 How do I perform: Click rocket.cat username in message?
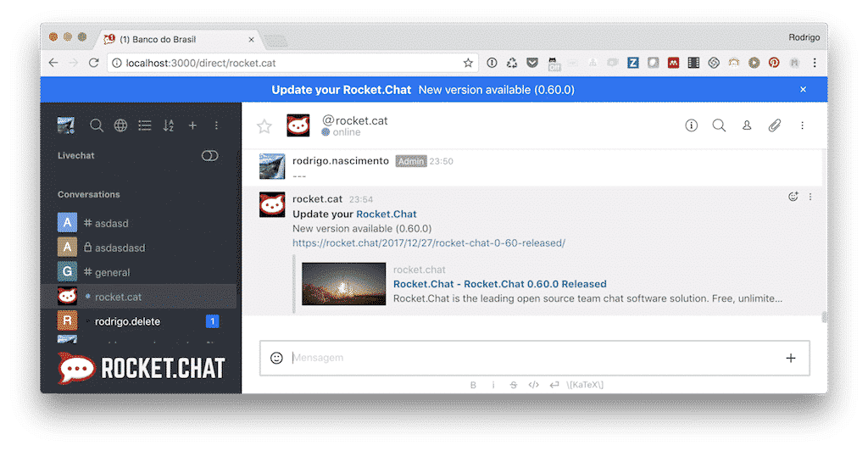coord(317,198)
